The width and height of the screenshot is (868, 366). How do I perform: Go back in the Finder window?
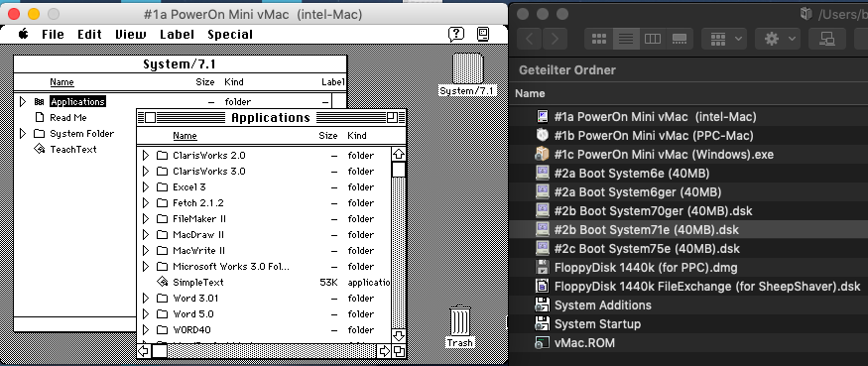pos(530,39)
